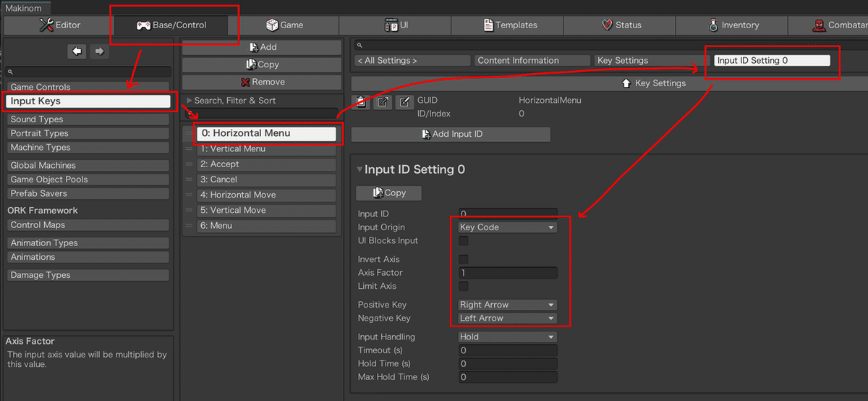The image size is (868, 401).
Task: Click the edit pencil icon beside GUID
Action: coord(404,102)
